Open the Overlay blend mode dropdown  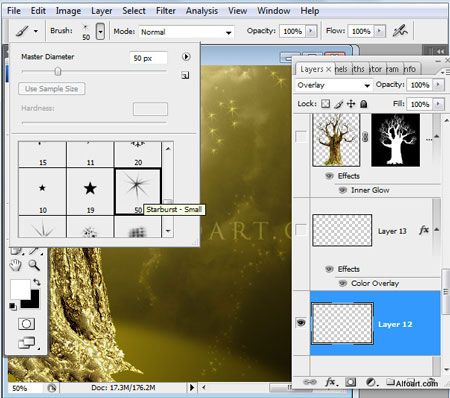(x=333, y=85)
